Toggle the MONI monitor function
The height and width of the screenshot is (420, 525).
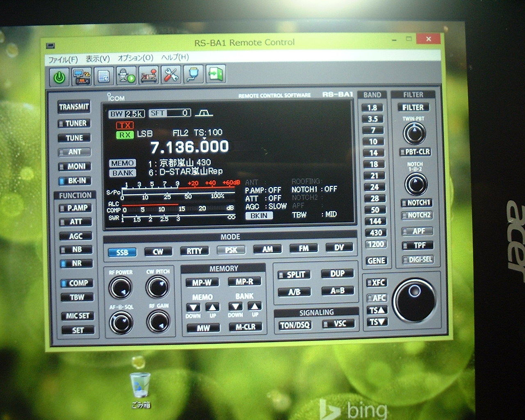pos(74,166)
